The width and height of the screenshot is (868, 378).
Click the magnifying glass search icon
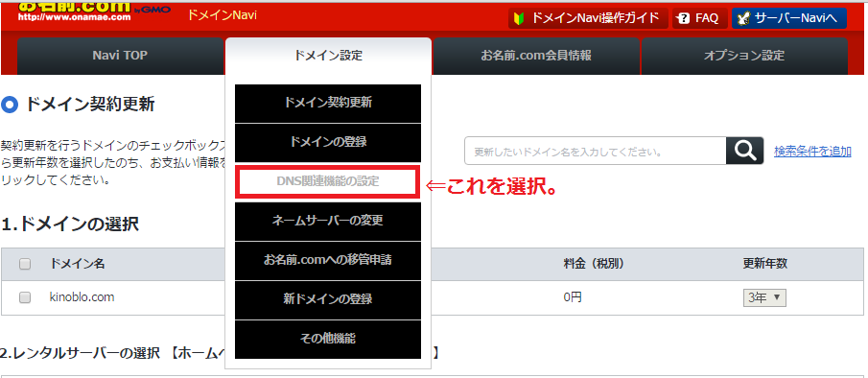coord(744,151)
